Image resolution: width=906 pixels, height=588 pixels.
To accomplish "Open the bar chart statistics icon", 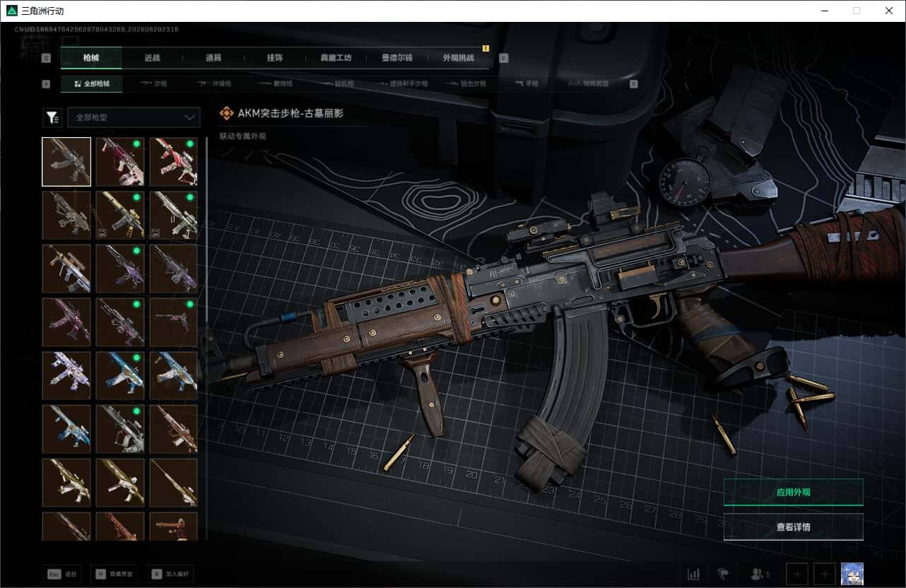I will (693, 574).
